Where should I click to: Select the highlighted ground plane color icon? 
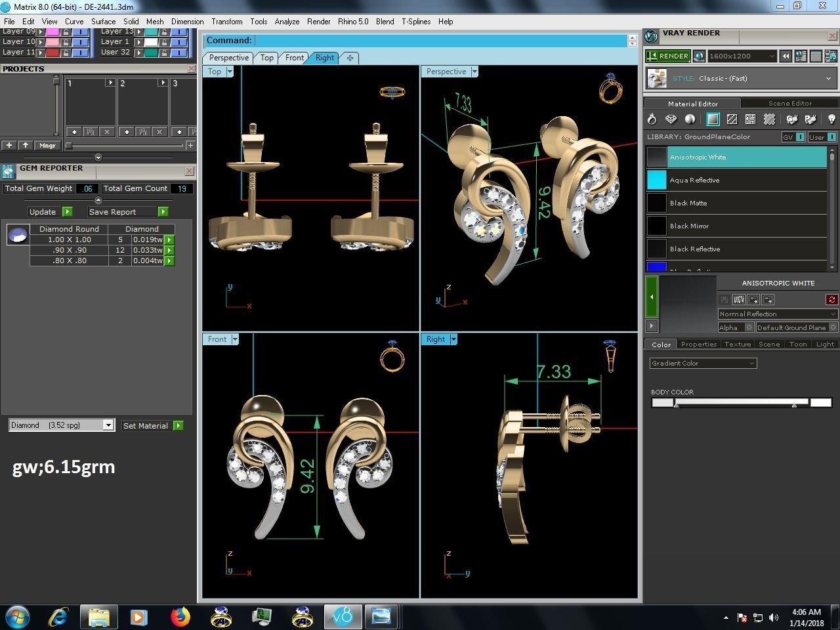713,119
